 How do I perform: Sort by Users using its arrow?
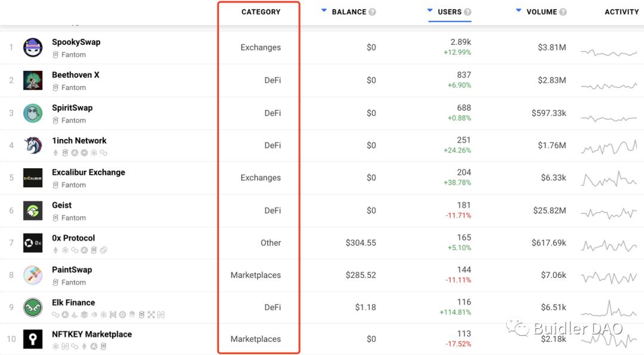pos(430,11)
